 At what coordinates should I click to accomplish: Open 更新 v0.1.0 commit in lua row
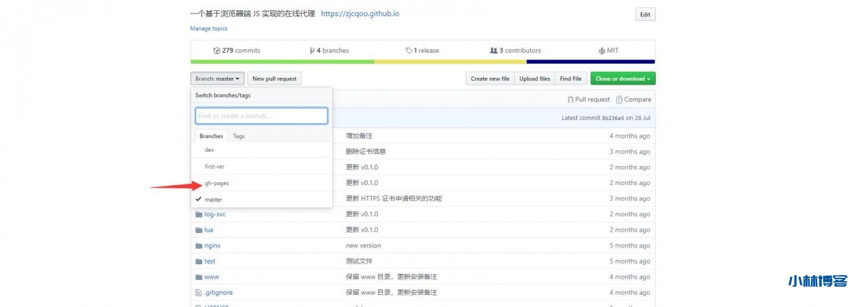(x=362, y=230)
